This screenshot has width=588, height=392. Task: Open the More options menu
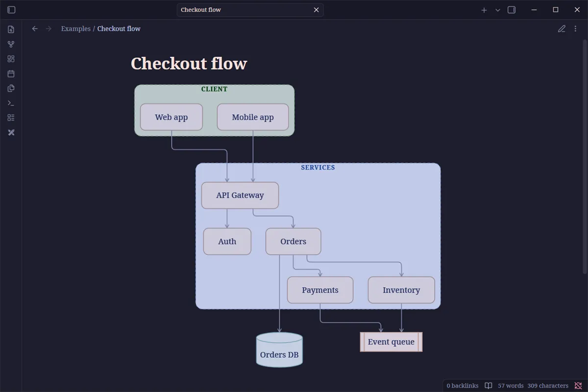click(576, 28)
